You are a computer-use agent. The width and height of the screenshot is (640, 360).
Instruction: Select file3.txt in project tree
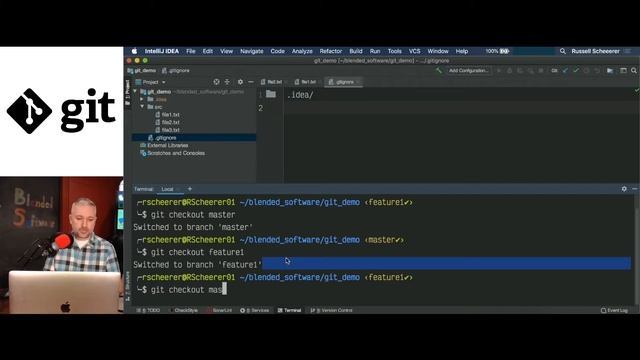point(167,130)
